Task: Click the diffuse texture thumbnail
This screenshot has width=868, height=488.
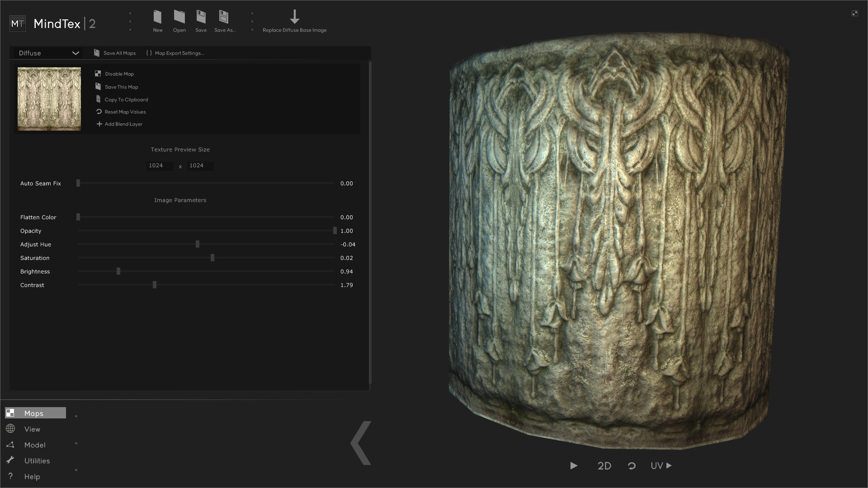Action: [x=49, y=99]
